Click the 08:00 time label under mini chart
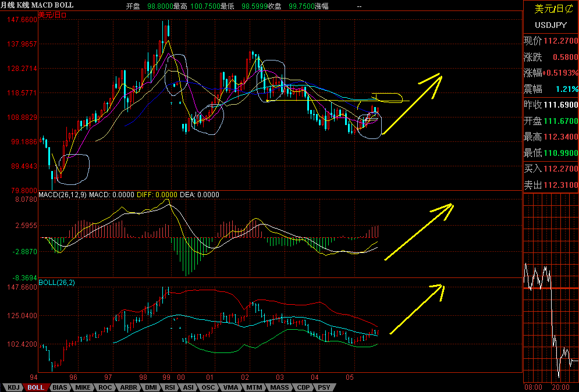 (x=533, y=387)
